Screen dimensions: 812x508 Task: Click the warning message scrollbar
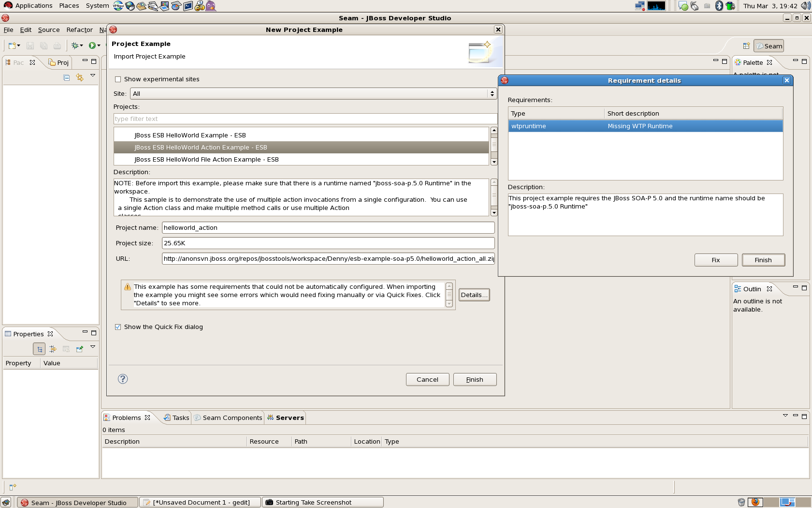click(x=449, y=295)
